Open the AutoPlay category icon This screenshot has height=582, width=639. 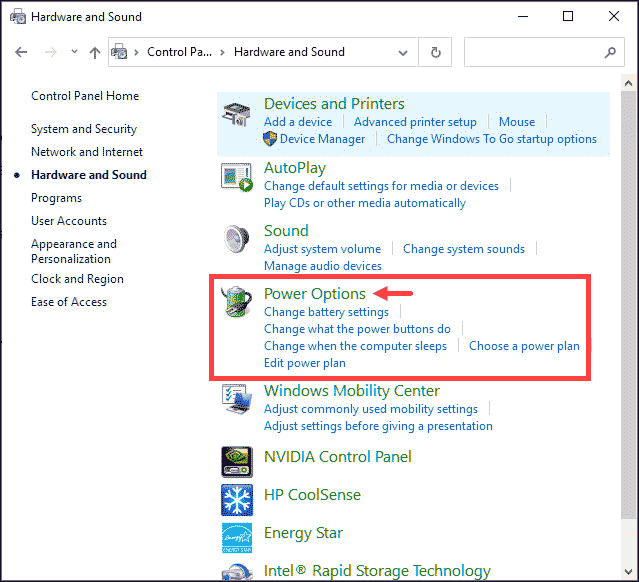238,178
